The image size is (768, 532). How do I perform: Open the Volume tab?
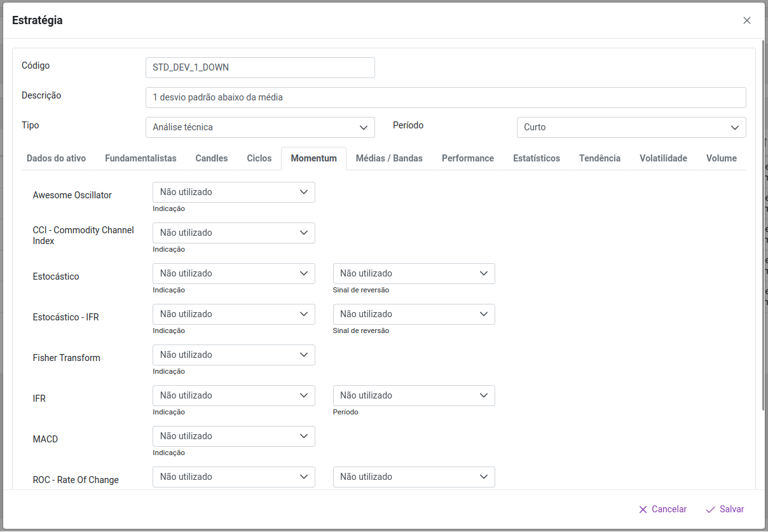click(721, 158)
